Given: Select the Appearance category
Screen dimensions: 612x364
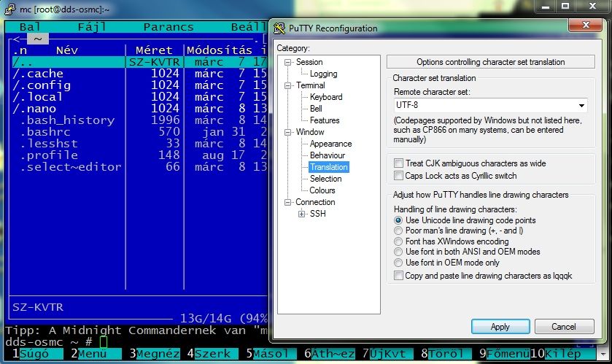Looking at the screenshot, I should click(330, 144).
